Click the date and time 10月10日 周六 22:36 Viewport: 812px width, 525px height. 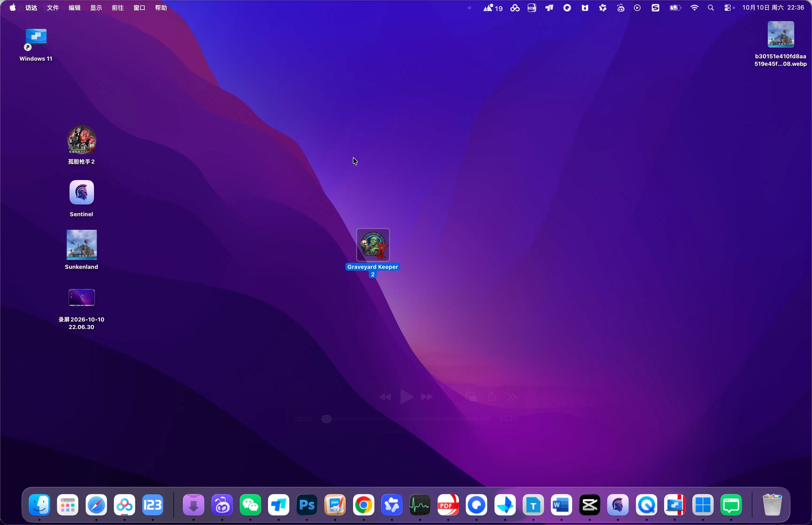point(773,8)
